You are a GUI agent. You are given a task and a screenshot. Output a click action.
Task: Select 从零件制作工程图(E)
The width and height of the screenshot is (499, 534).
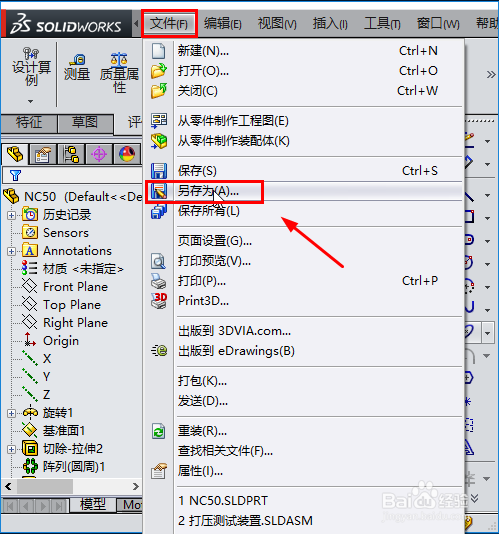tap(303, 121)
